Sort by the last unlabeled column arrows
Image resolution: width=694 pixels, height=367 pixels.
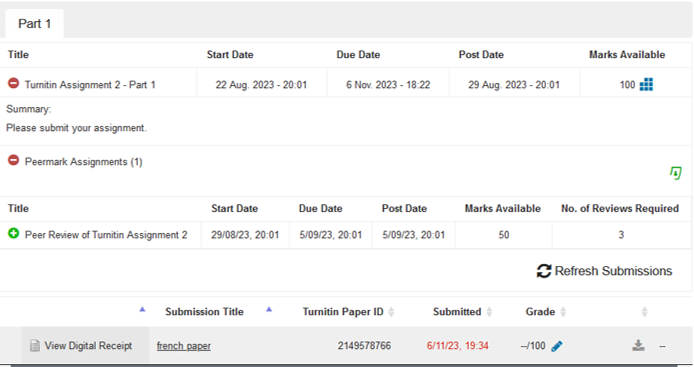644,312
